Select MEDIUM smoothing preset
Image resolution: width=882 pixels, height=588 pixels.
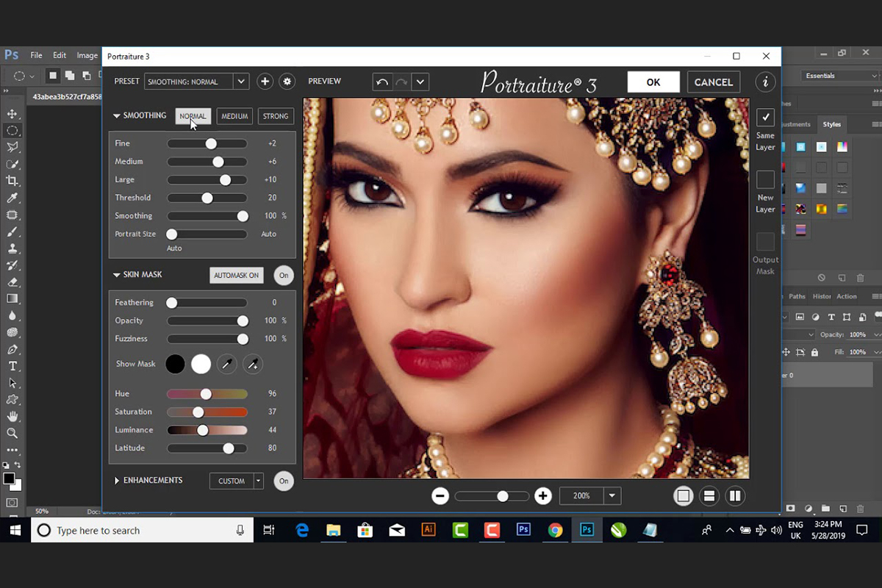(234, 116)
